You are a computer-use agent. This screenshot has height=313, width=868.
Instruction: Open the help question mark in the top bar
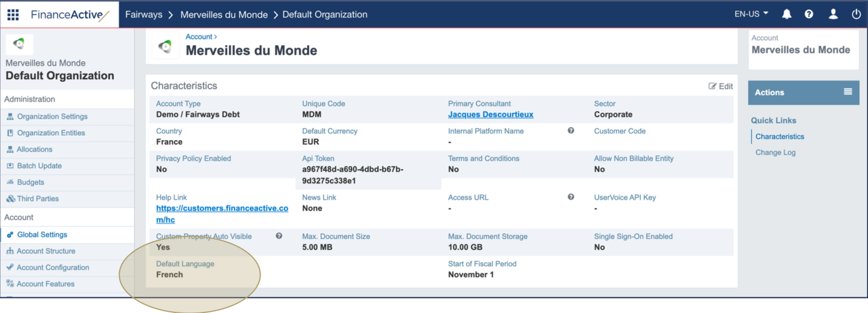click(x=809, y=14)
